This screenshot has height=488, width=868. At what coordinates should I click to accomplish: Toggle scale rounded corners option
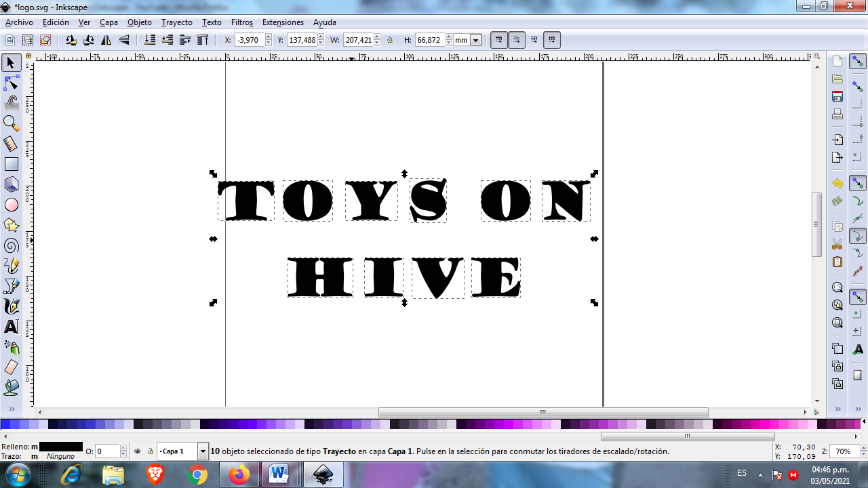click(517, 40)
